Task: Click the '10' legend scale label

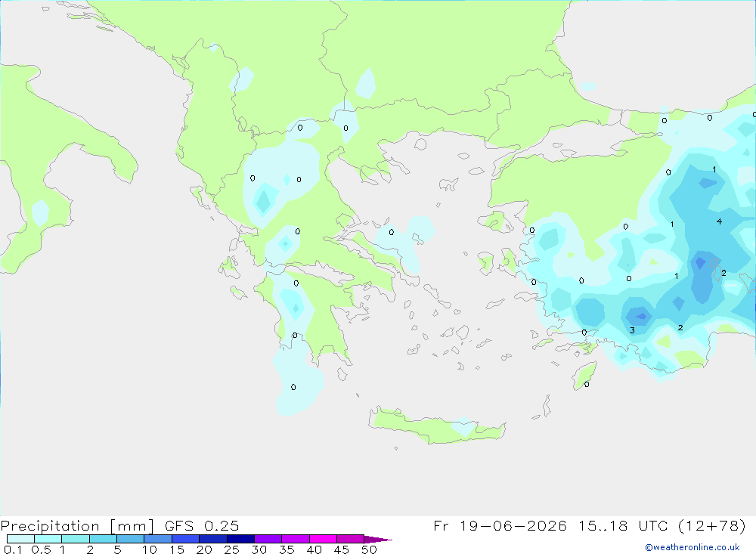Action: 150,549
